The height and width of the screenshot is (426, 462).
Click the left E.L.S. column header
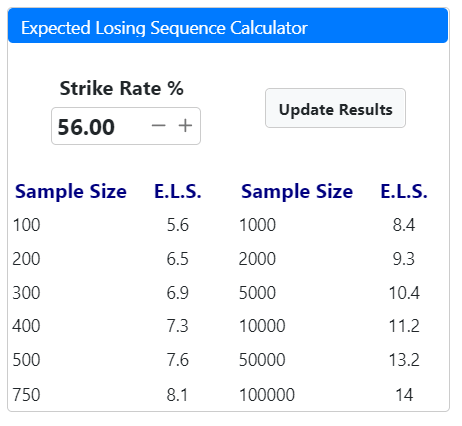point(178,191)
